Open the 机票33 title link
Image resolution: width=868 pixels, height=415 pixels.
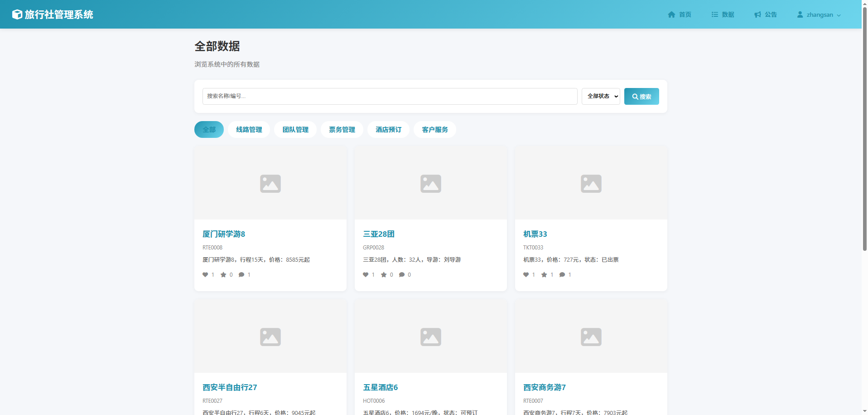535,234
